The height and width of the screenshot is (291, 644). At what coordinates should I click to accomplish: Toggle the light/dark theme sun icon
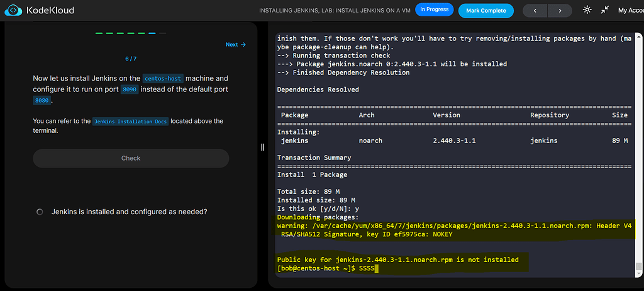coord(587,10)
